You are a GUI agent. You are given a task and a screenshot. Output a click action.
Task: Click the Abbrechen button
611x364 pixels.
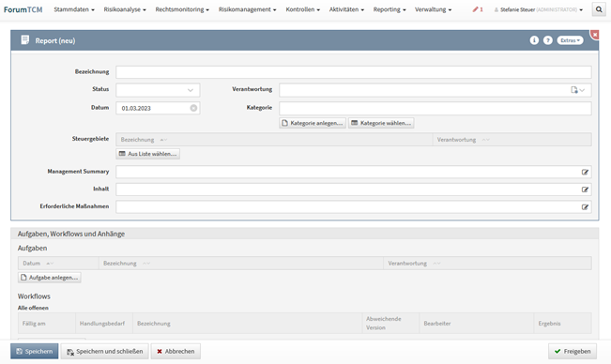point(176,351)
